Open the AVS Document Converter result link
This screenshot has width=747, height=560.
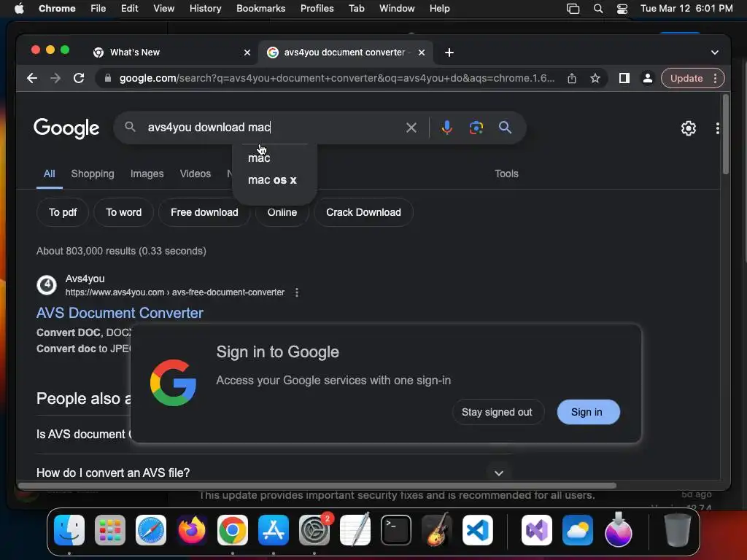coord(120,313)
